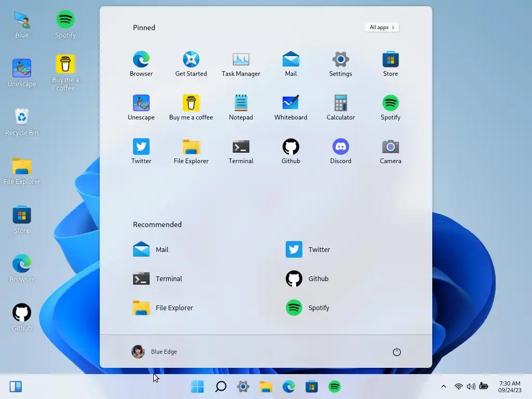
Task: Open Buy me a coffee desktop shortcut
Action: pos(65,73)
